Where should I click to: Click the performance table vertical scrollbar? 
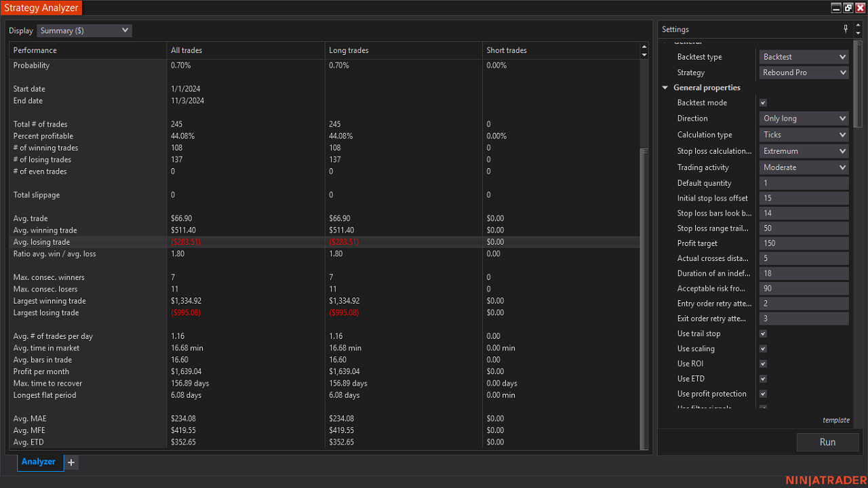[644, 298]
